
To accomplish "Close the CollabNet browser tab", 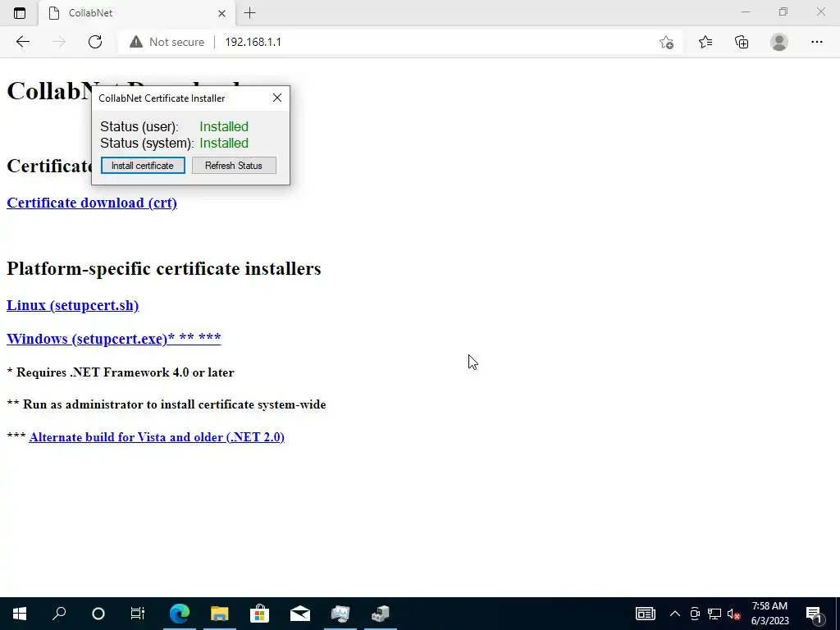I will [221, 13].
